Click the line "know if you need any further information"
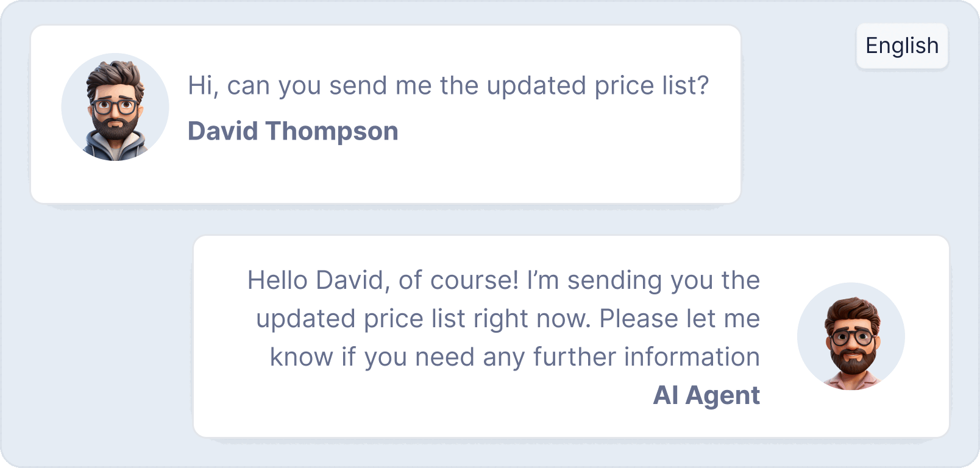The width and height of the screenshot is (980, 468). pyautogui.click(x=514, y=357)
